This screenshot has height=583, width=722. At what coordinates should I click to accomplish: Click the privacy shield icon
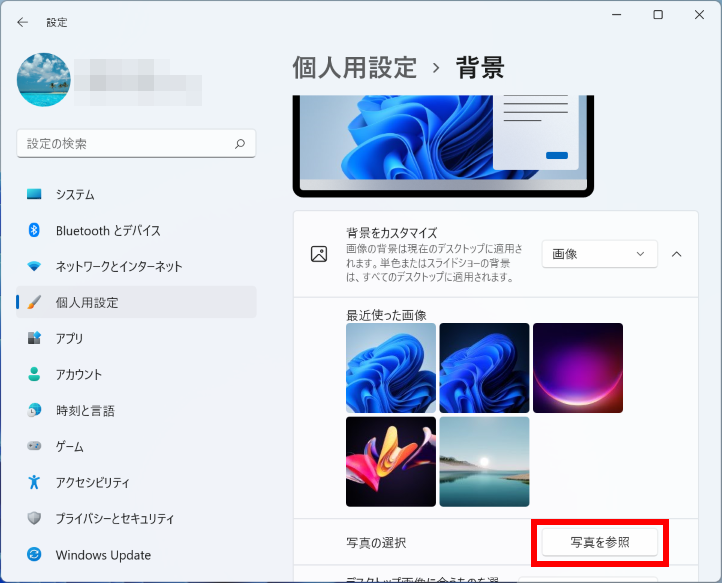[34, 518]
